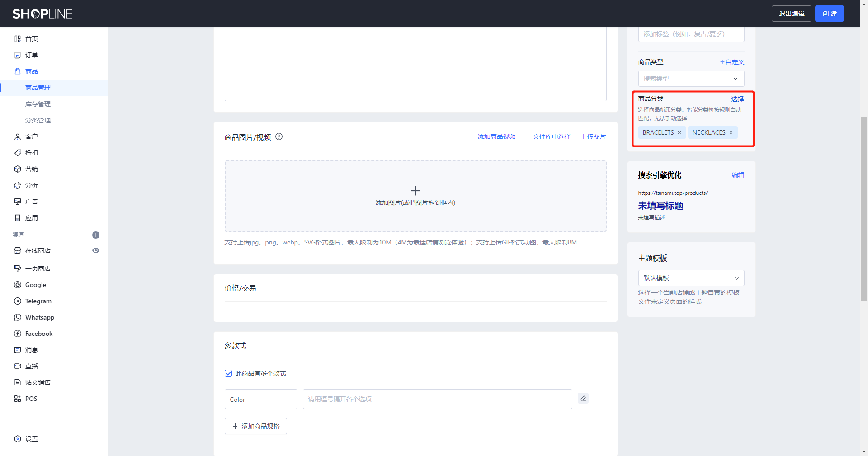Open the 默认模板 theme template dropdown

tap(691, 278)
